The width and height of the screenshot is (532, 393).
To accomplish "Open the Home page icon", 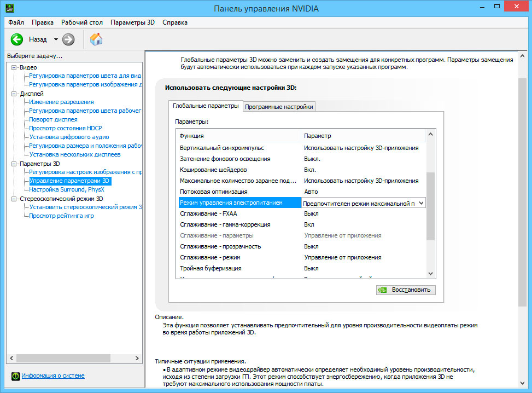I will coord(96,39).
